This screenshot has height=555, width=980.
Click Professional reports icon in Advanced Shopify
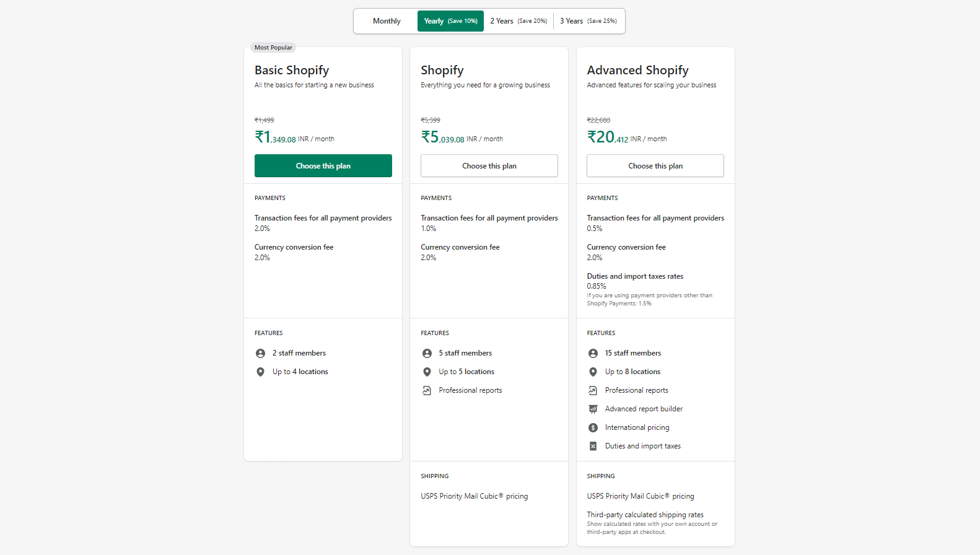pyautogui.click(x=593, y=390)
